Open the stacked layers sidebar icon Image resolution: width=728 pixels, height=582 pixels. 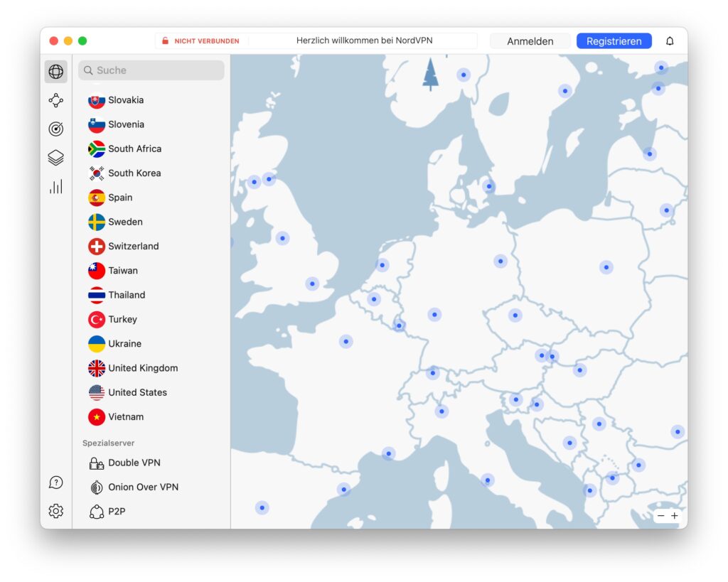coord(55,158)
